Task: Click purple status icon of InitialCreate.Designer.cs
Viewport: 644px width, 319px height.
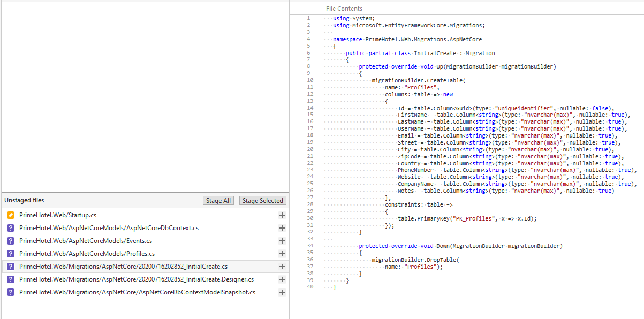Action: coord(11,279)
